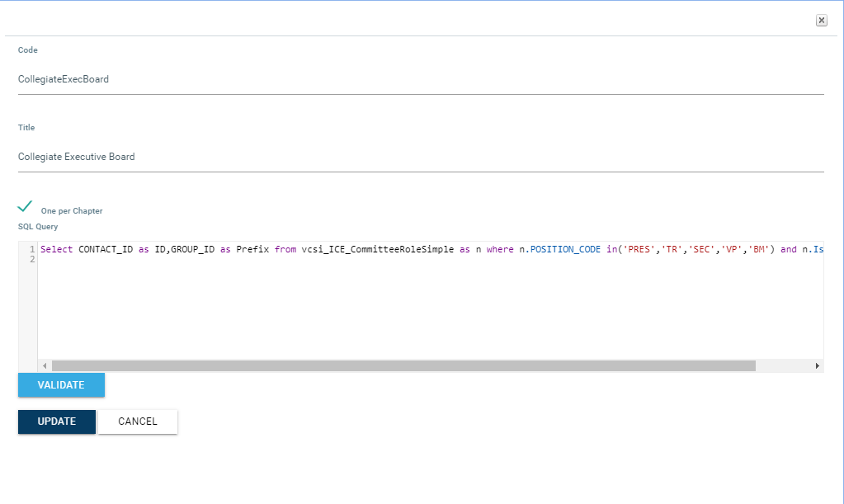Close the dialog with the X icon

(x=821, y=21)
